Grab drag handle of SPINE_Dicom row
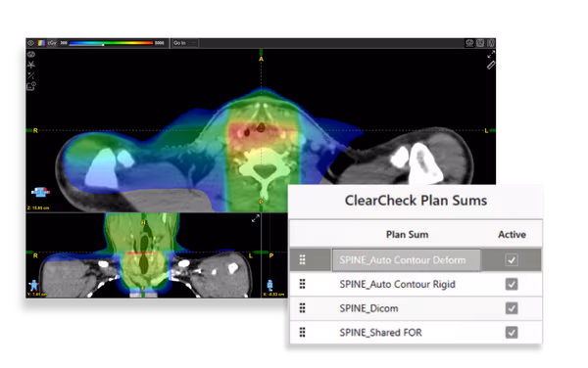Viewport: 588px width, 368px height. [x=303, y=308]
